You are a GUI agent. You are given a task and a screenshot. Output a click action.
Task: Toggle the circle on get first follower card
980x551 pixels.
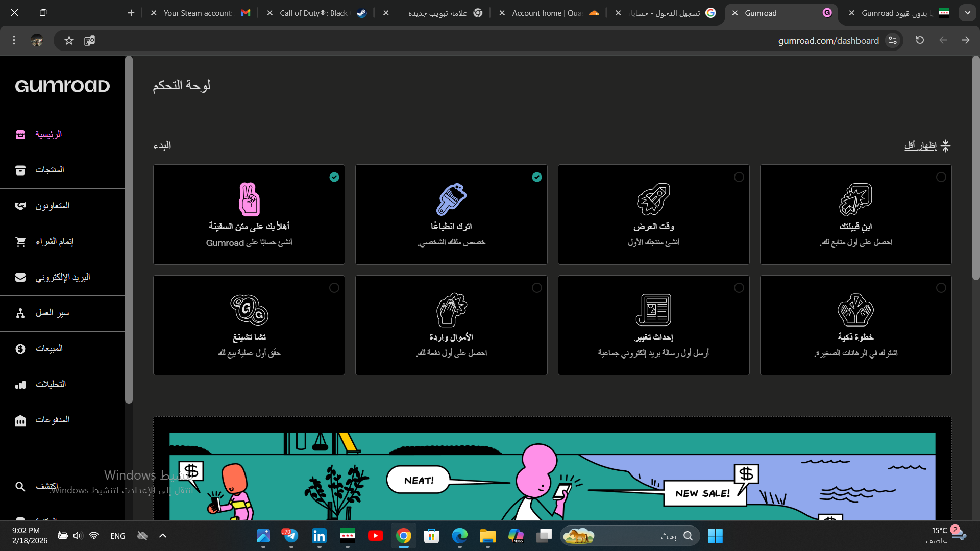pos(941,177)
